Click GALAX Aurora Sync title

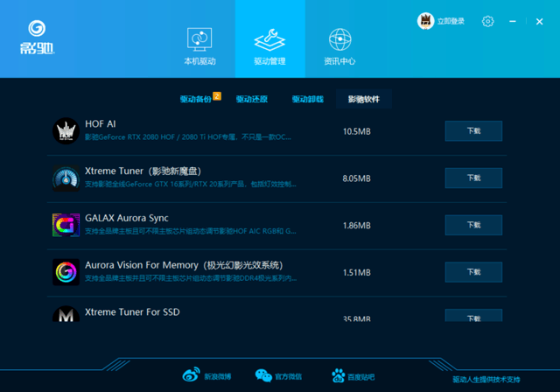click(x=127, y=218)
